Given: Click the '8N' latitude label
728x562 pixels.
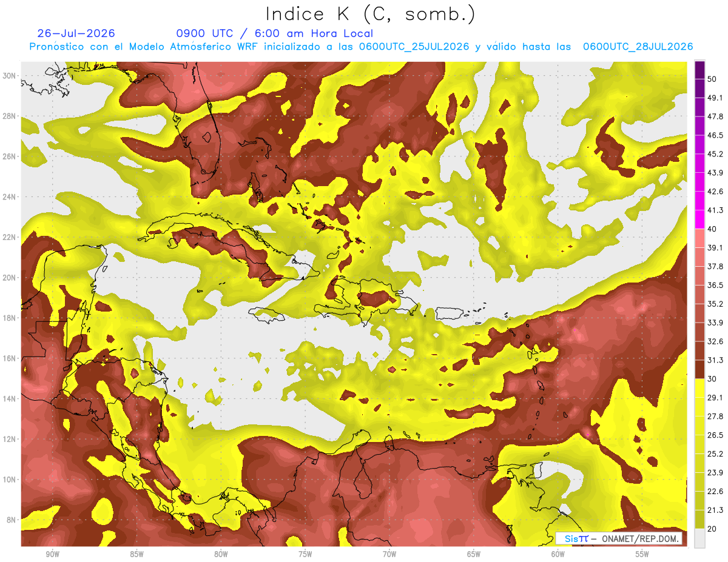Looking at the screenshot, I should (x=12, y=520).
